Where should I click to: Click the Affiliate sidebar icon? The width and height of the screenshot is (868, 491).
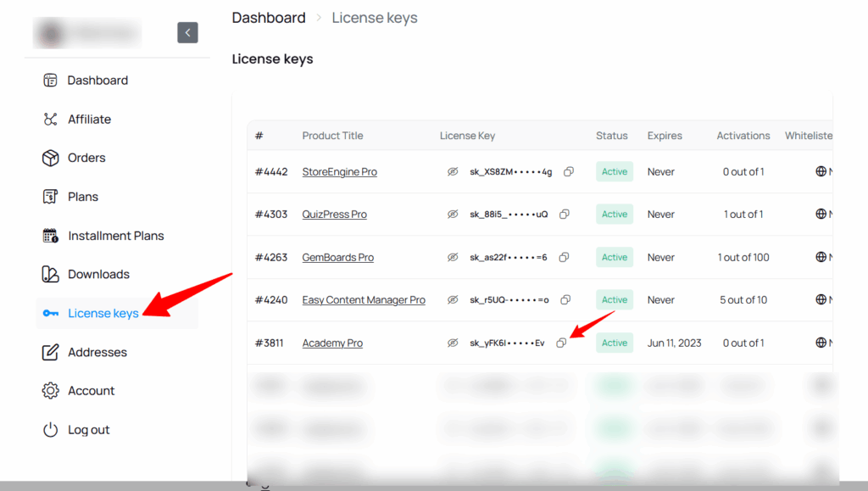click(x=50, y=119)
